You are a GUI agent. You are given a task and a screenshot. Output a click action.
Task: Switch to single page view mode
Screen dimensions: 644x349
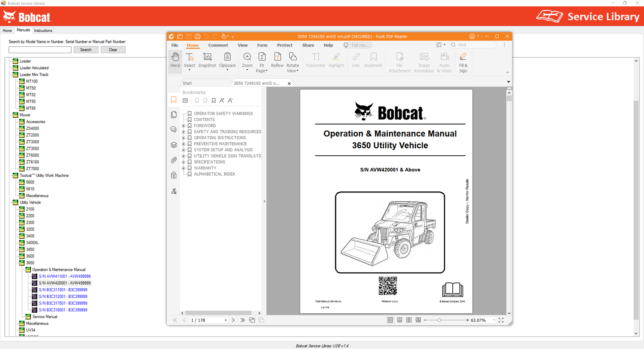click(390, 320)
